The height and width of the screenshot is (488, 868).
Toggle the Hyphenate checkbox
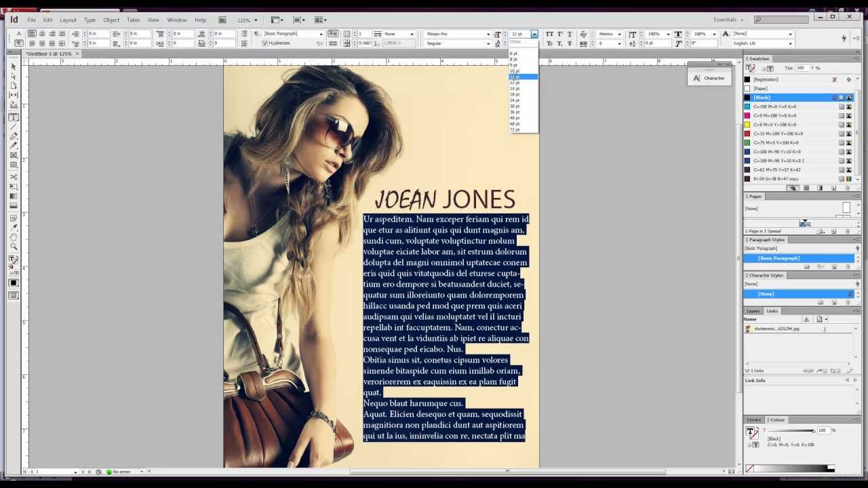265,43
